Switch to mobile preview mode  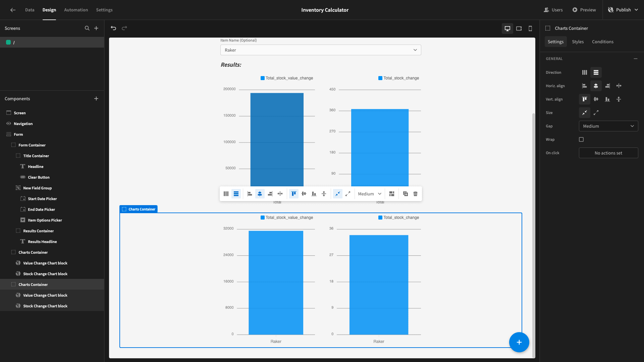[x=530, y=28]
